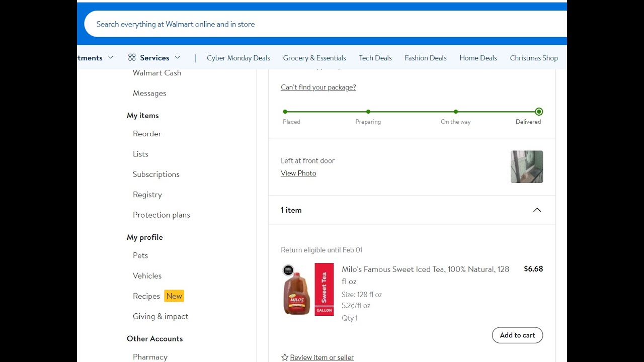Click the View Photo link

(x=298, y=173)
